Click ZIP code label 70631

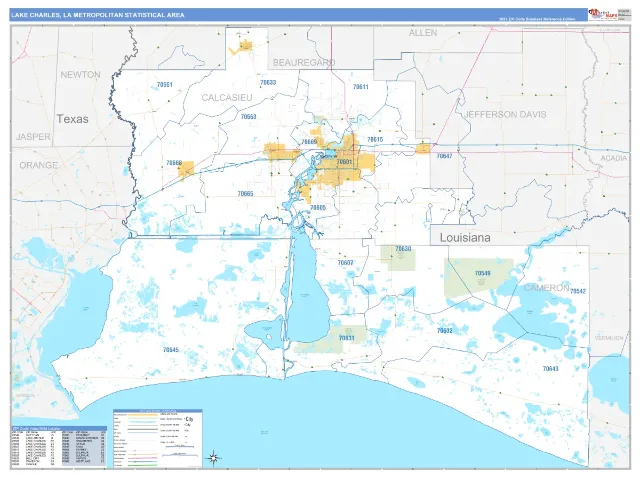(x=347, y=338)
